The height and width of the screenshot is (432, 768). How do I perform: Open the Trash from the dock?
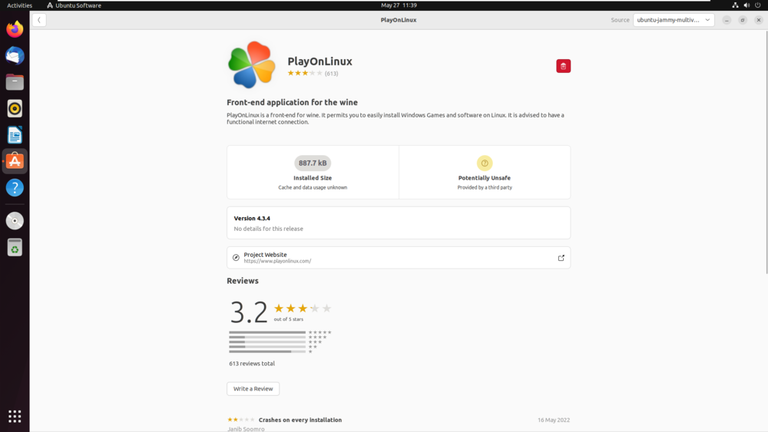pos(15,247)
